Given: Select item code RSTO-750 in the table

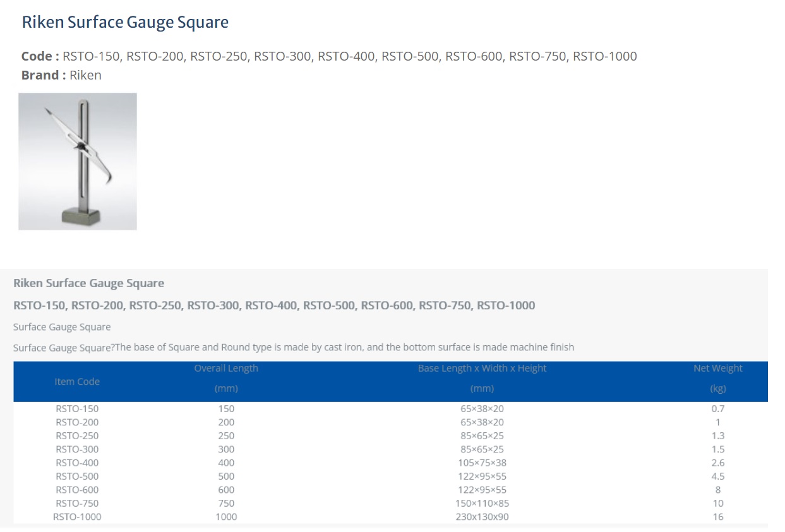Looking at the screenshot, I should pos(77,504).
